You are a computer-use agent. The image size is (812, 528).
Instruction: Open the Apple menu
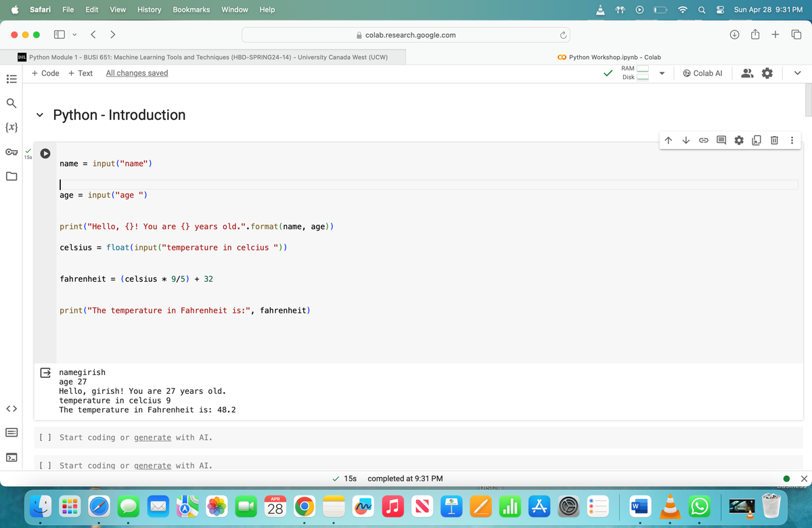click(x=14, y=9)
